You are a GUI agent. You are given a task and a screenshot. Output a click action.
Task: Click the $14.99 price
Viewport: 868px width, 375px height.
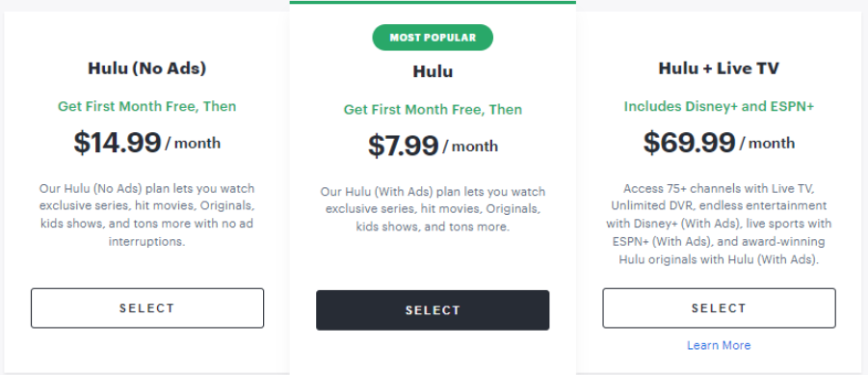[x=118, y=143]
